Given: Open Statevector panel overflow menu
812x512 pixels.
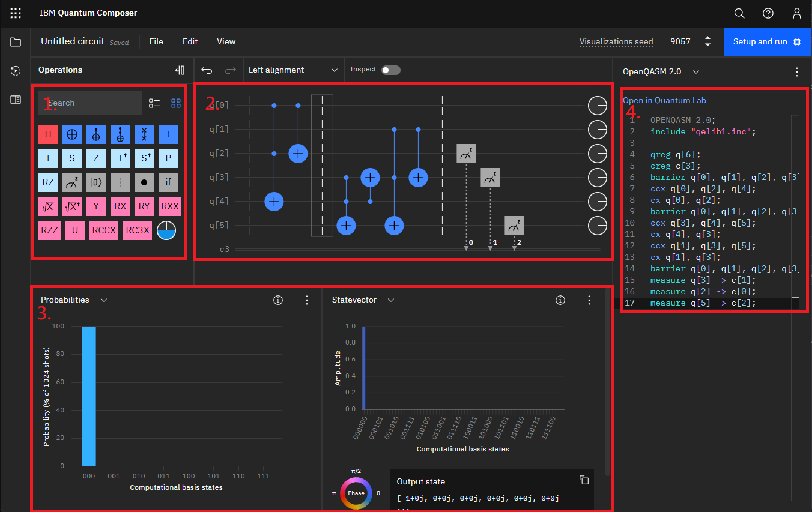Looking at the screenshot, I should pos(589,300).
